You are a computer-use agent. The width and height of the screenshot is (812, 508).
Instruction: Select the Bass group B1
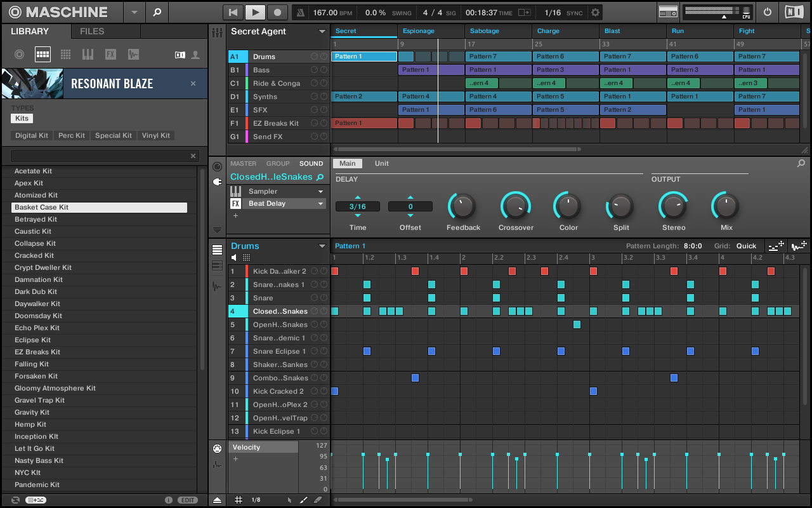pos(278,70)
